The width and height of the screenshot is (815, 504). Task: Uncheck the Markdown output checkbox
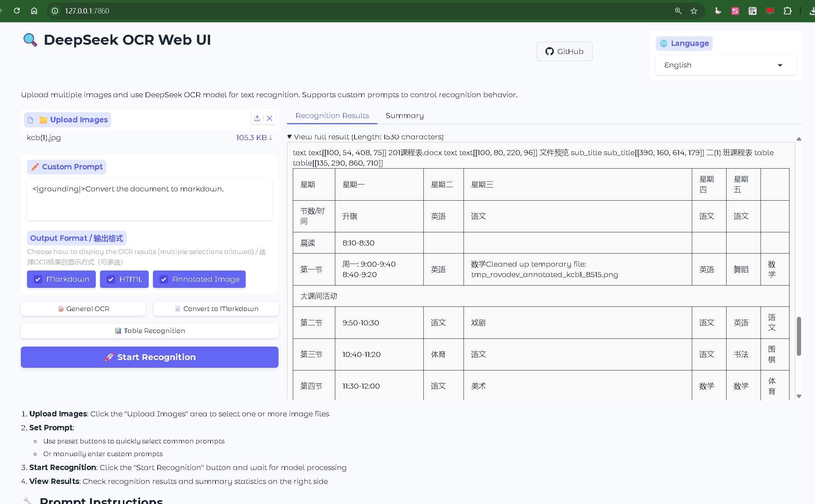38,279
